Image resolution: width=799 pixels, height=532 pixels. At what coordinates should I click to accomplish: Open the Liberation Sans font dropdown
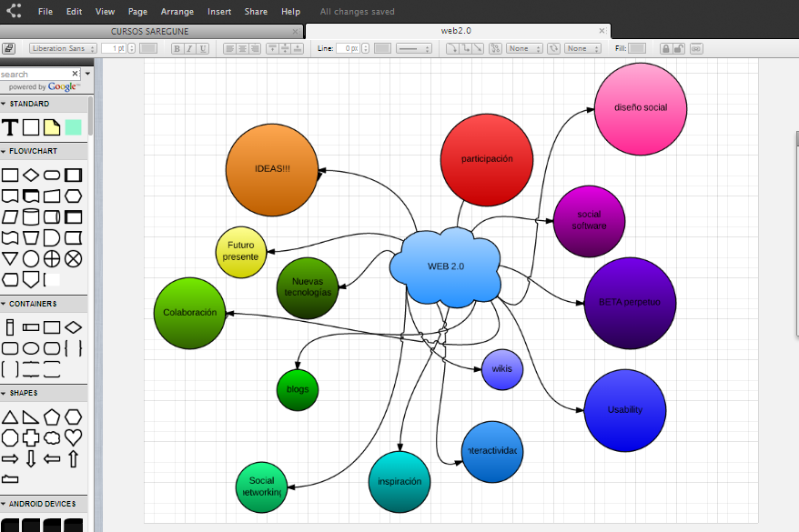(63, 48)
